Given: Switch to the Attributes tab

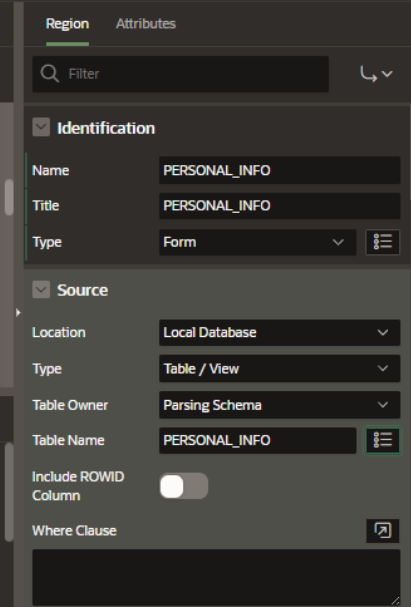Looking at the screenshot, I should tap(146, 24).
